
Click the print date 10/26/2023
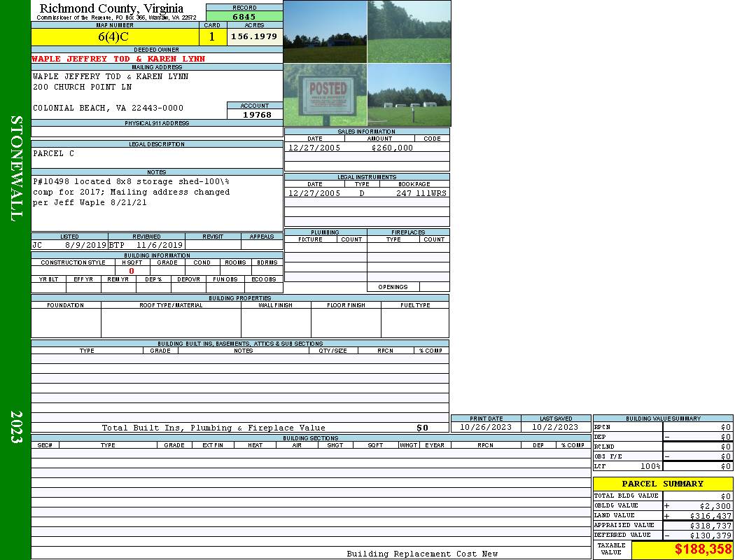pos(485,427)
